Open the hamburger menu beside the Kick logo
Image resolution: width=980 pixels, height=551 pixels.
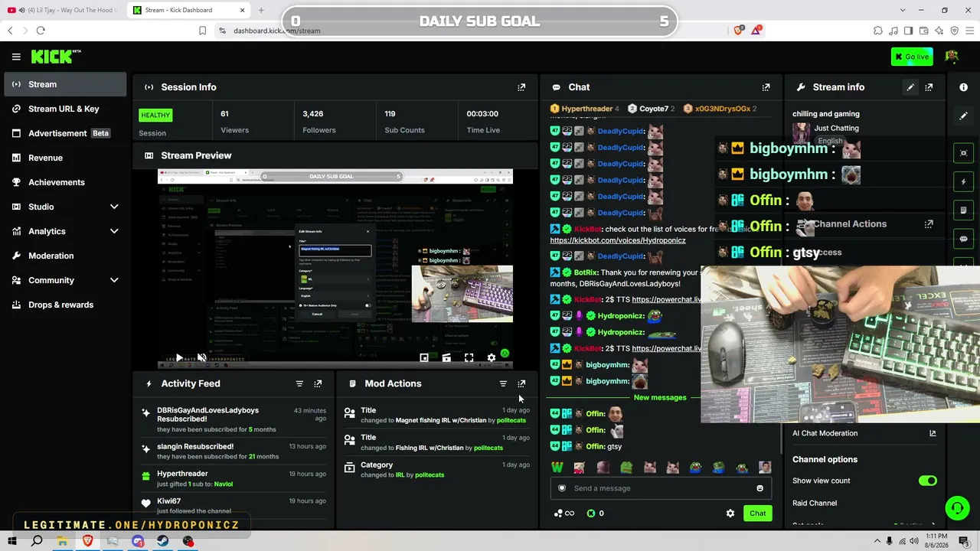click(x=16, y=57)
